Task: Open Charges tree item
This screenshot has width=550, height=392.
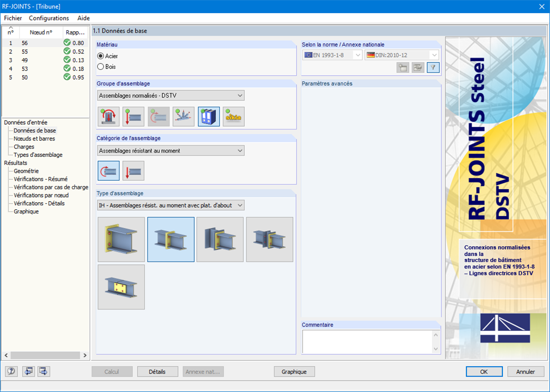Action: [24, 146]
